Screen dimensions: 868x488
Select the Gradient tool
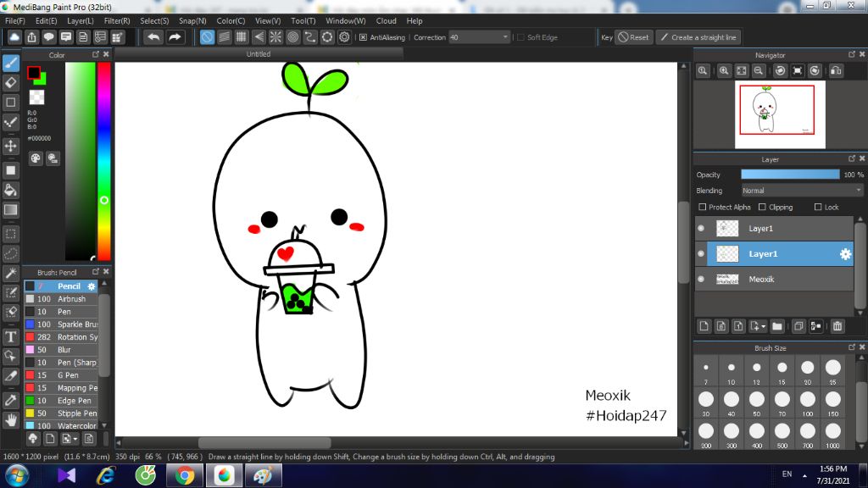click(x=10, y=210)
